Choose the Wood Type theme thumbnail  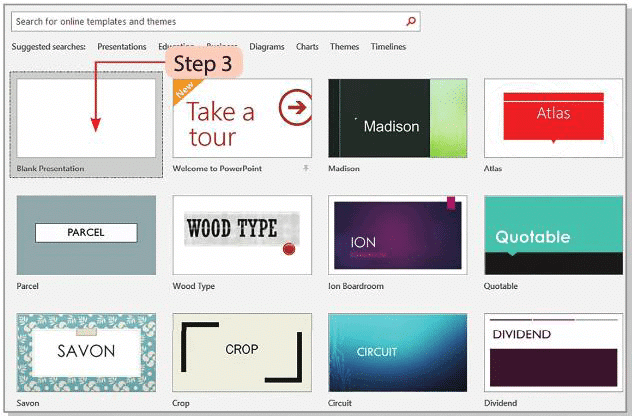click(x=242, y=235)
